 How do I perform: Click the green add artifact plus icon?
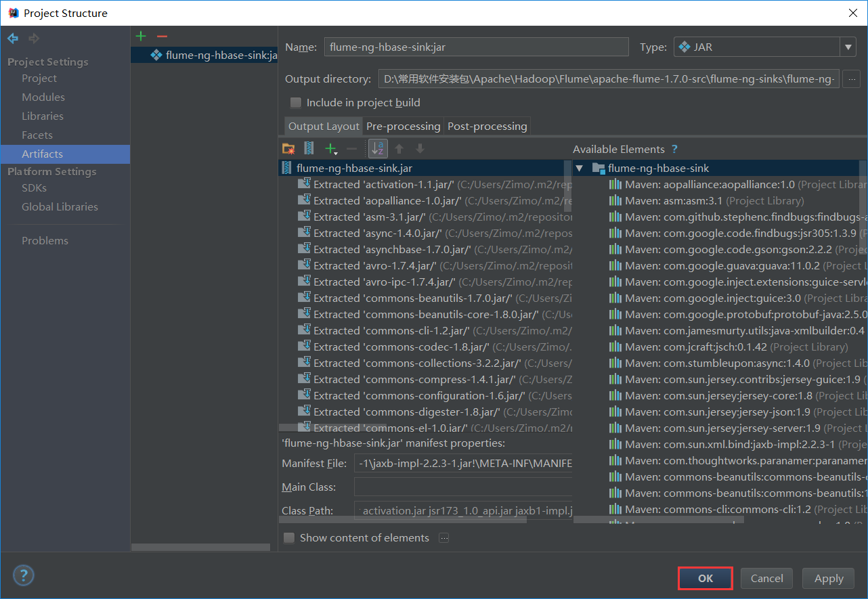141,36
